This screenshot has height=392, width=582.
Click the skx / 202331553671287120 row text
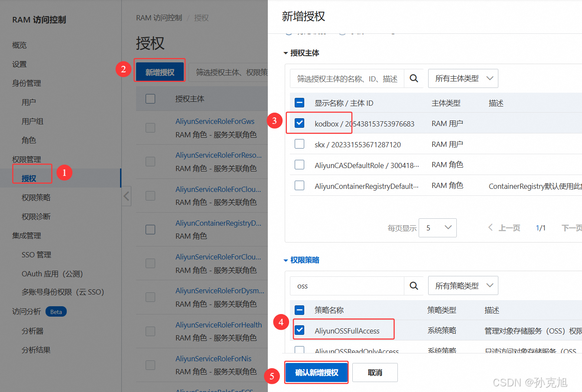tap(358, 144)
